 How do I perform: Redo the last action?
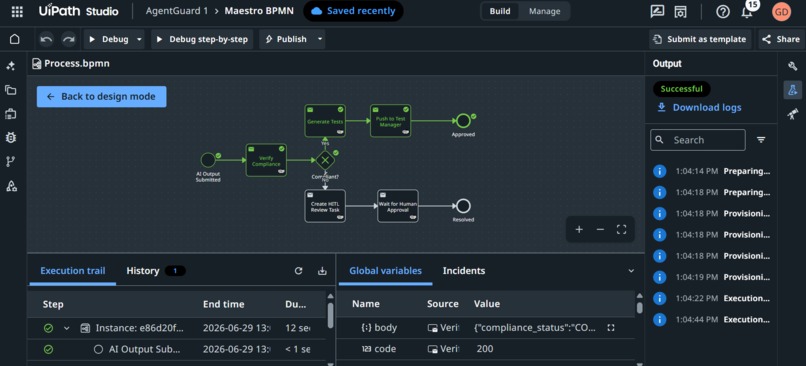[68, 39]
